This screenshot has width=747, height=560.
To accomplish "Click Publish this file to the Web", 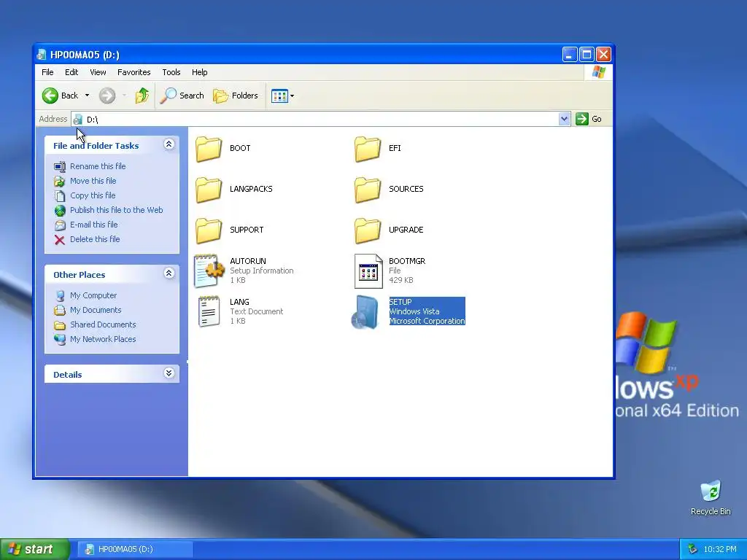I will pyautogui.click(x=116, y=210).
